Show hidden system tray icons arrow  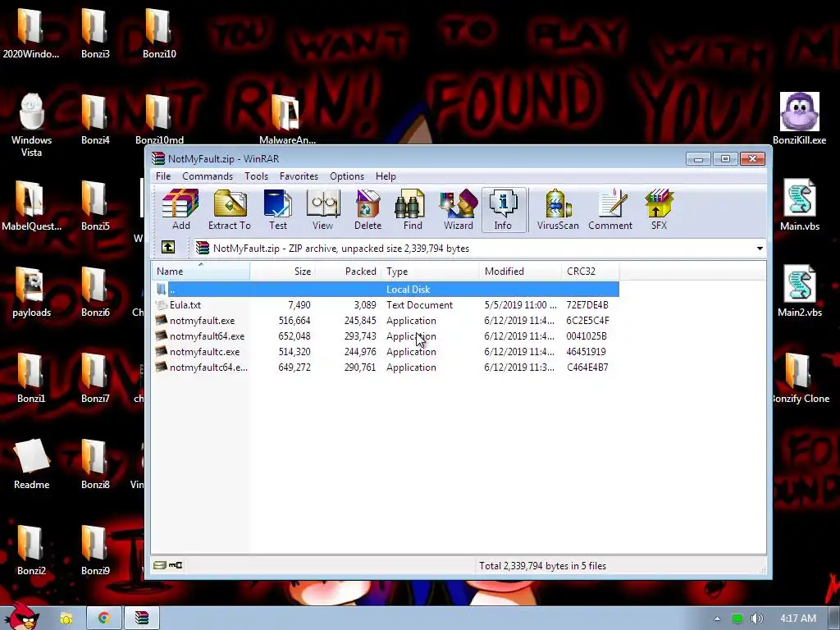click(x=717, y=619)
